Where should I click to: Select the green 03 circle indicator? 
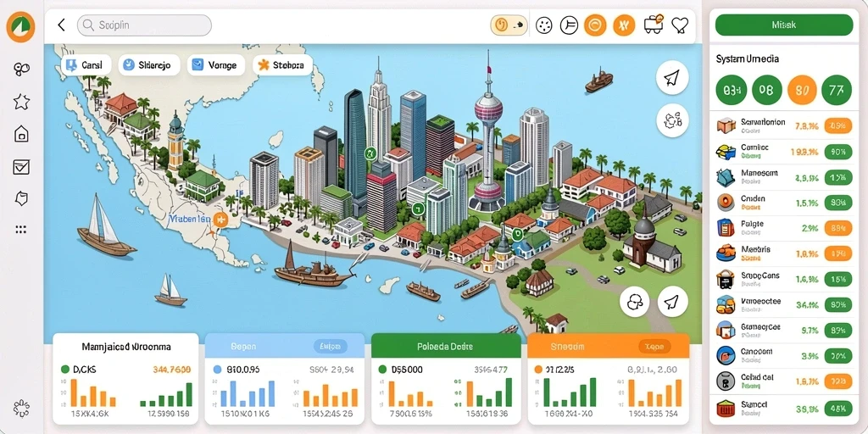click(732, 90)
